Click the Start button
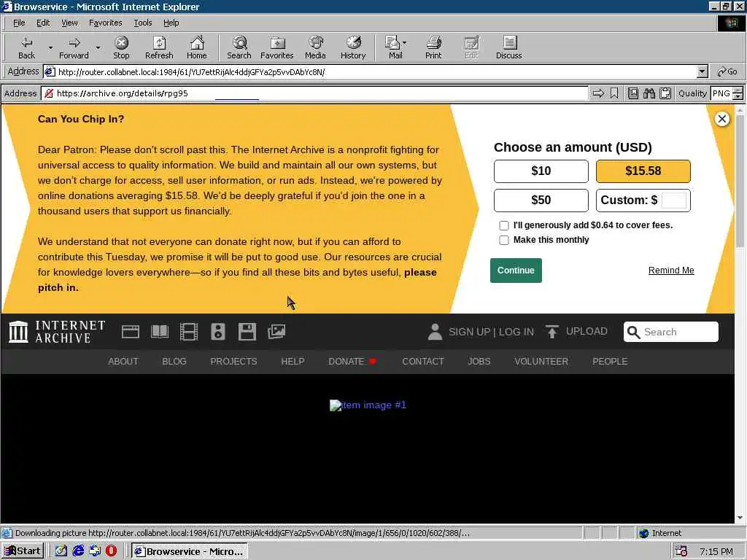 (23, 551)
